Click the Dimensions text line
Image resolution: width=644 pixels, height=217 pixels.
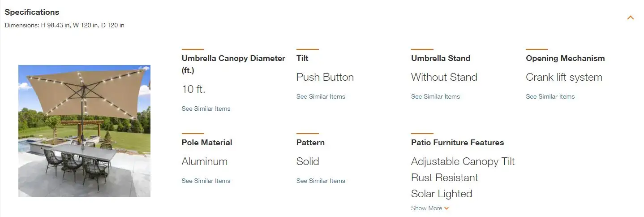pos(64,25)
